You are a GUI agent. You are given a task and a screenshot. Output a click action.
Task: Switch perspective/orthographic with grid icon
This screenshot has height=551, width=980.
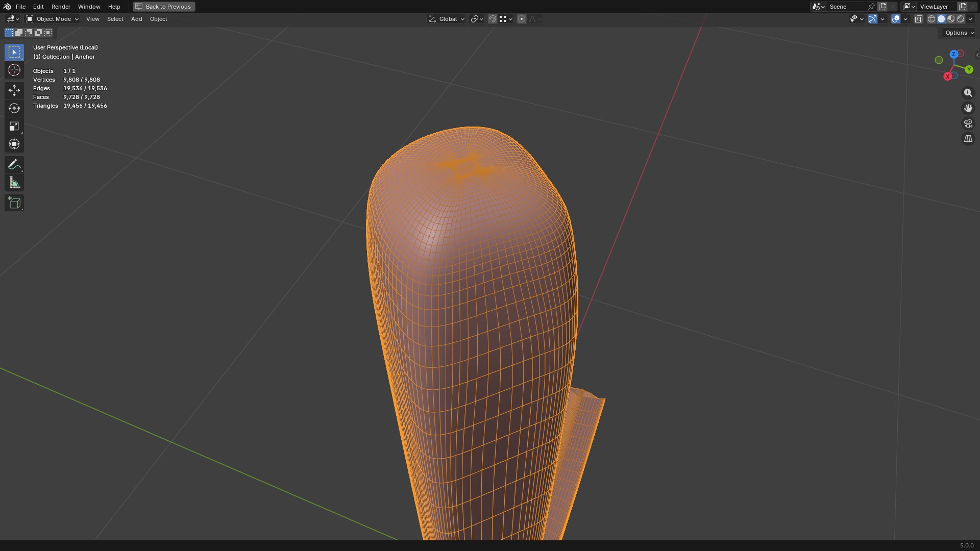(968, 139)
